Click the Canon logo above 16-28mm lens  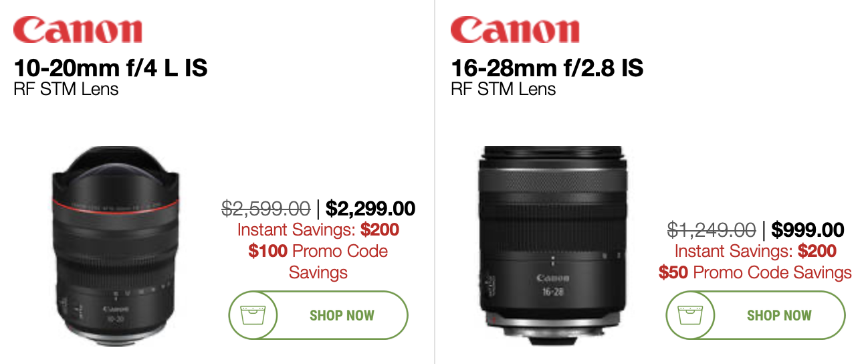click(x=515, y=31)
